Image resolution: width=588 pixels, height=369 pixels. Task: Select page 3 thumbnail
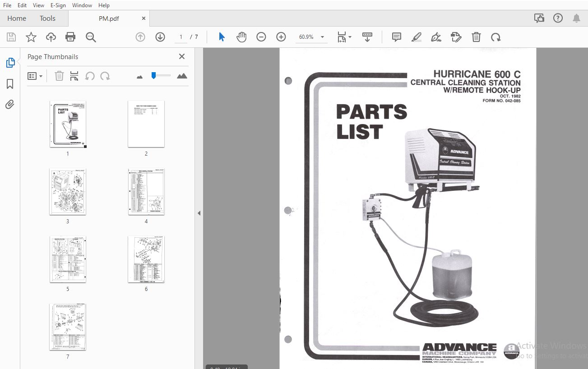tap(68, 192)
